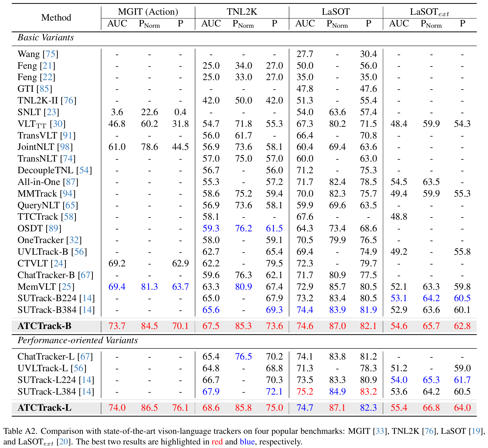488x448 pixels.
Task: Follow reference 14 for SUTrack-B224
Action: pyautogui.click(x=87, y=298)
